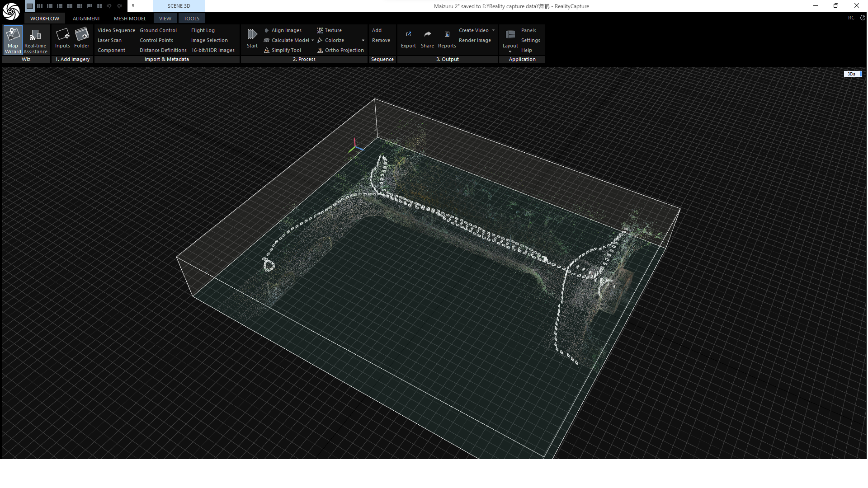Open the MESH MODEL ribbon tab

[x=130, y=19]
